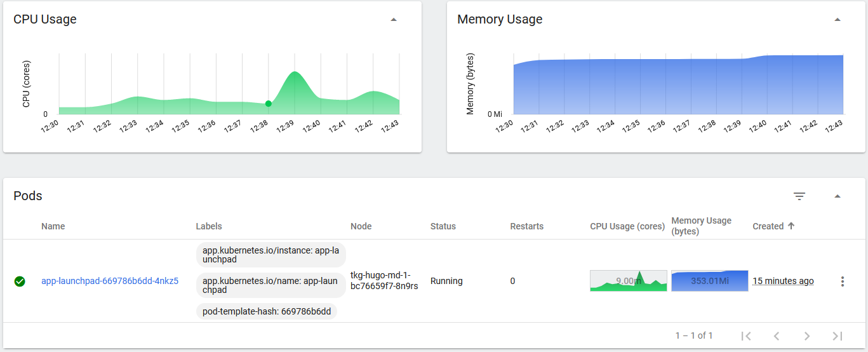Jump to the last pods page
Image resolution: width=868 pixels, height=352 pixels.
pos(837,335)
